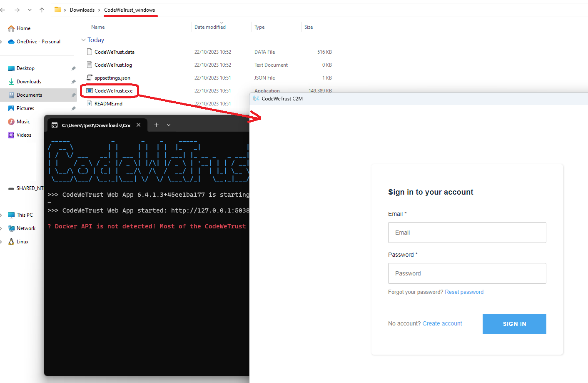Follow the Reset password link
This screenshot has height=383, width=588.
[464, 292]
